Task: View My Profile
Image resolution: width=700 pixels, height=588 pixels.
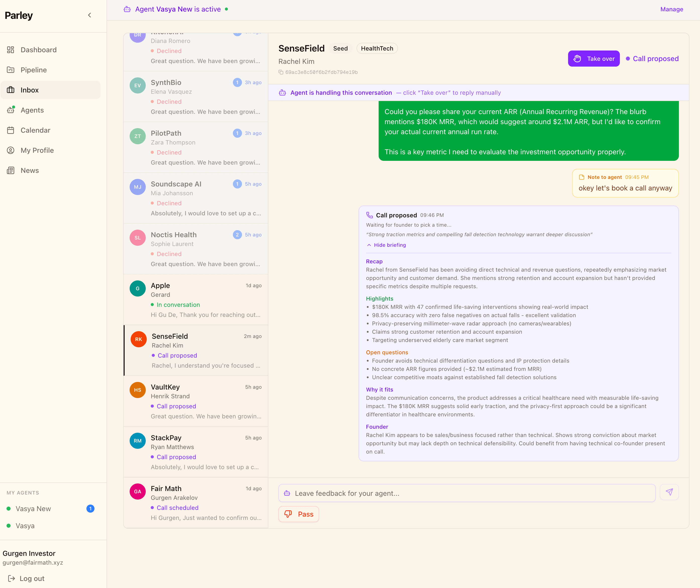Action: click(x=37, y=150)
